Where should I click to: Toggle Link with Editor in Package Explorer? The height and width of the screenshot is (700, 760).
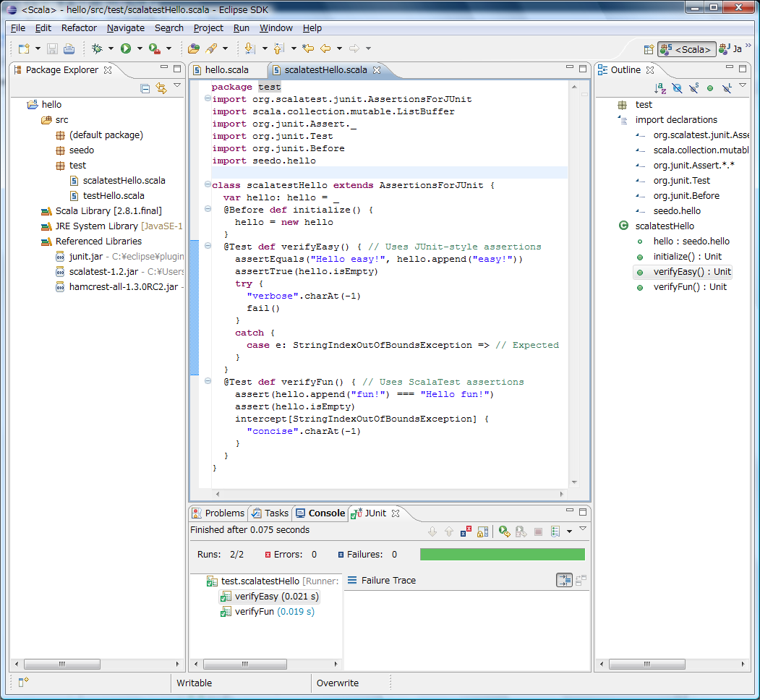click(161, 88)
